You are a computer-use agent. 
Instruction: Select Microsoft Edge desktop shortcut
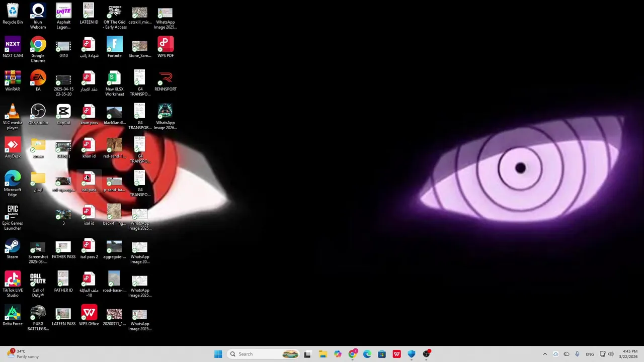13,184
